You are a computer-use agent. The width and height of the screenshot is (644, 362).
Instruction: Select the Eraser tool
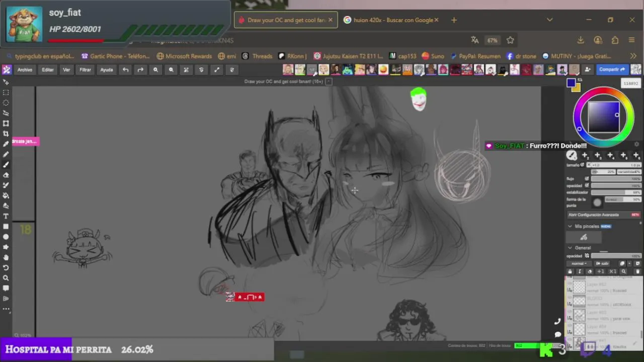click(6, 175)
